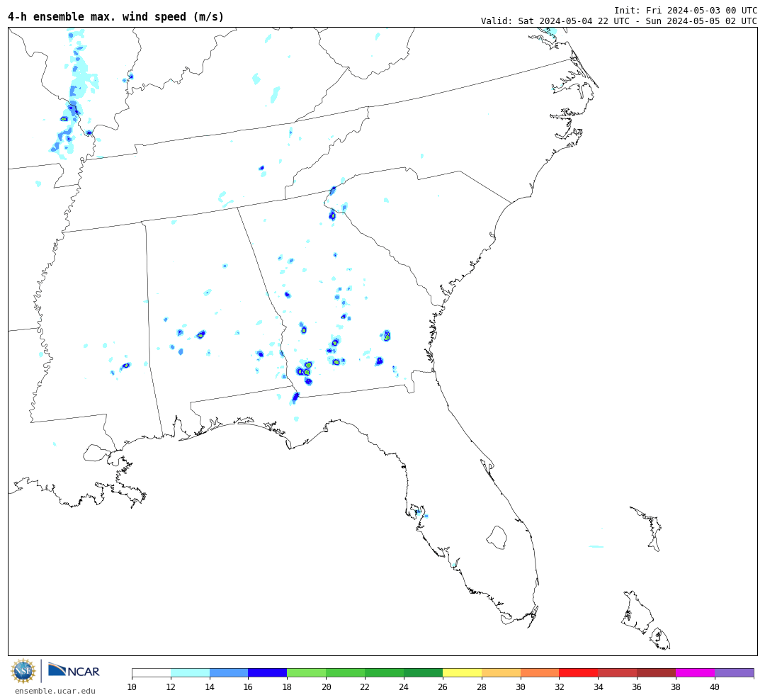
Task: Click the 'Init: Fri 2024-05-03 00 UTC' text
Action: [686, 10]
